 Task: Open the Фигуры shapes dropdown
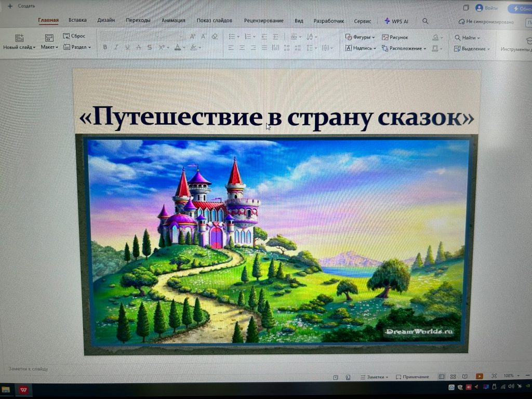click(x=360, y=37)
